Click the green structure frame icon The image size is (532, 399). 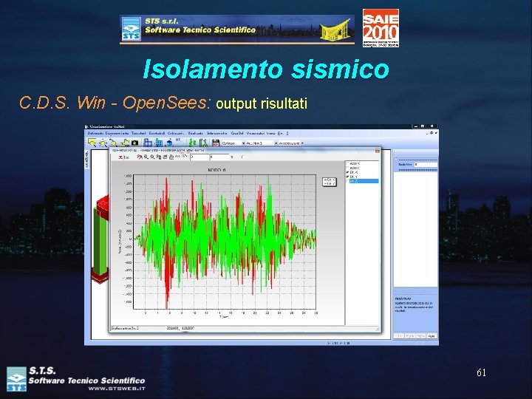pos(203,143)
